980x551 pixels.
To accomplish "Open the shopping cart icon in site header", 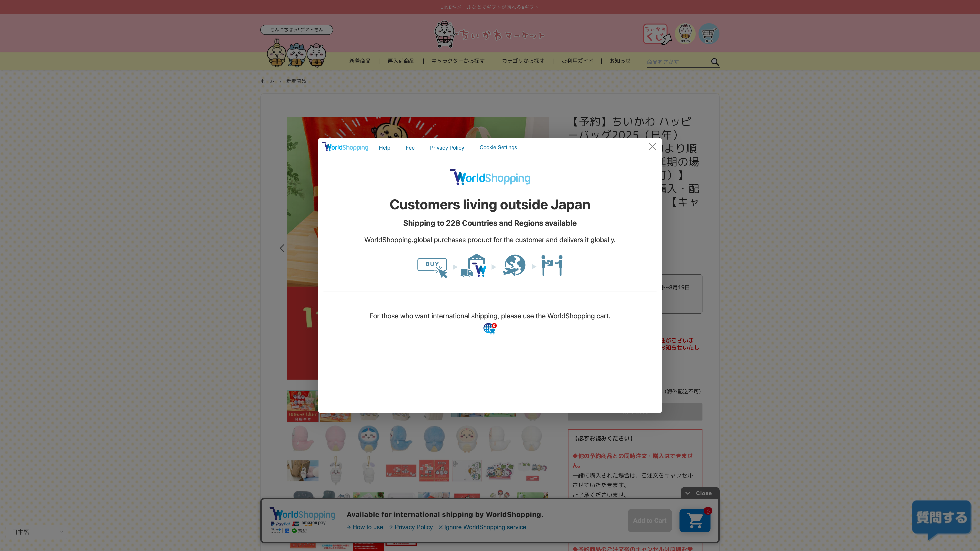I will tap(709, 34).
